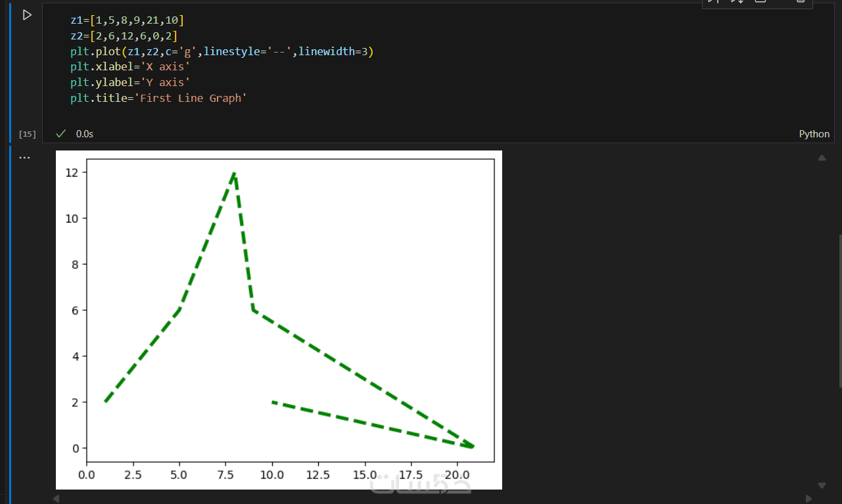Click the up arrow of output scrollbar
Image resolution: width=842 pixels, height=504 pixels.
click(x=822, y=158)
